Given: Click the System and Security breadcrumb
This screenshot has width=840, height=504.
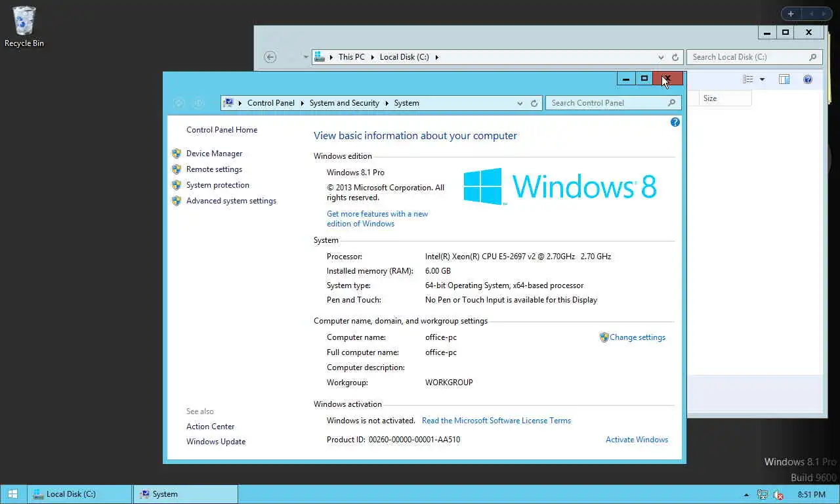Looking at the screenshot, I should (345, 103).
